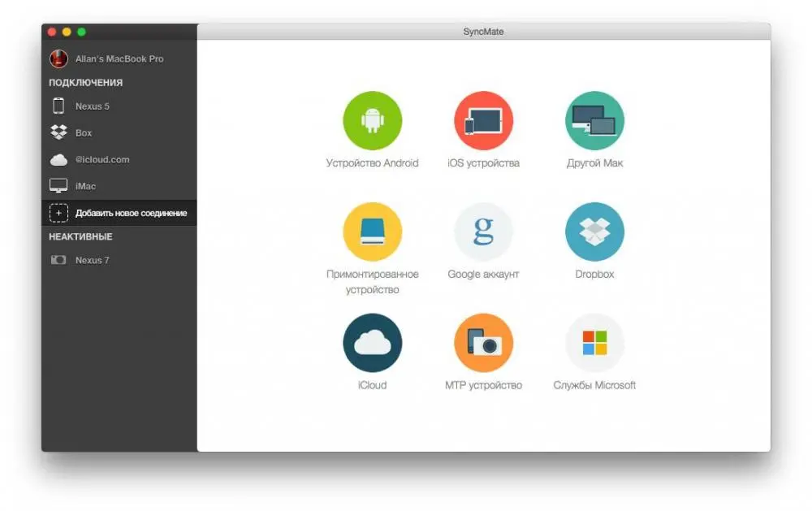Click the Dropbox icon beside Box in sidebar

(58, 132)
